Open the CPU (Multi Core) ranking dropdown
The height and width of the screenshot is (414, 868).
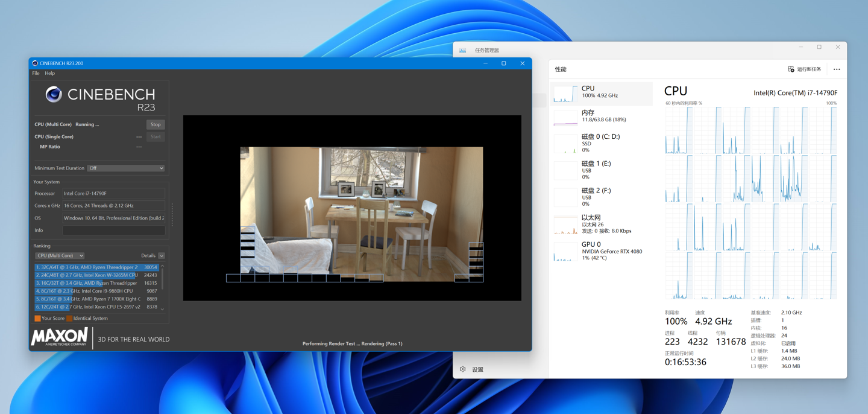[x=60, y=256]
